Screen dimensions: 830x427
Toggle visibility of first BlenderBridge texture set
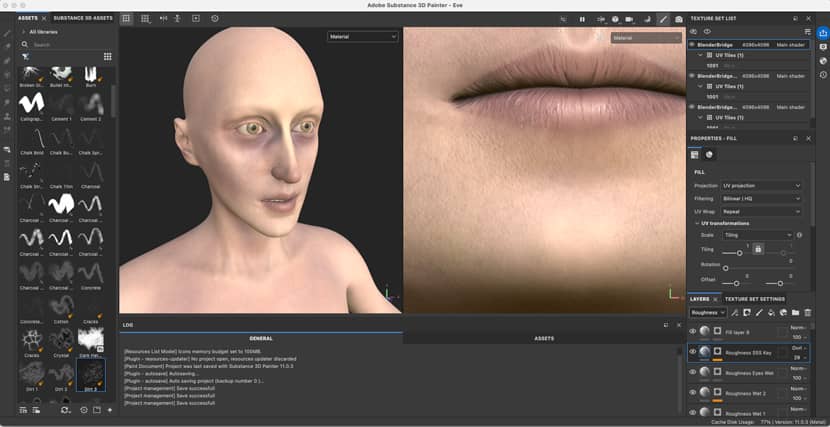(x=692, y=45)
